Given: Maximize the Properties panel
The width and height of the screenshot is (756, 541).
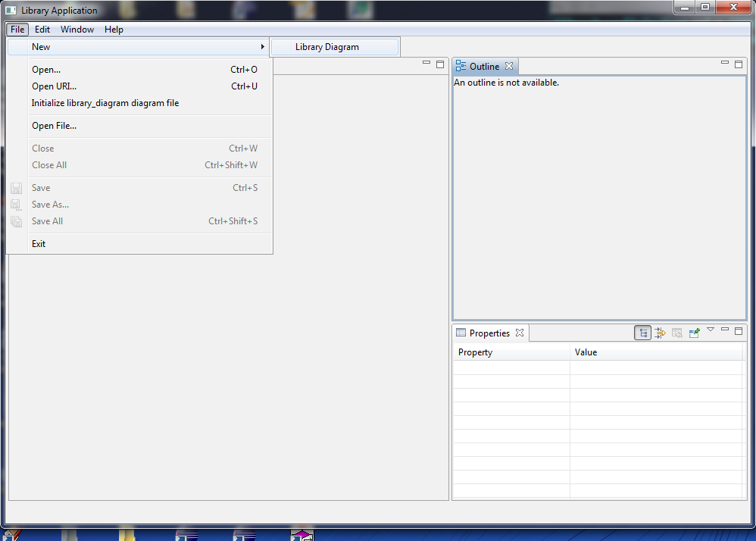Looking at the screenshot, I should click(738, 331).
